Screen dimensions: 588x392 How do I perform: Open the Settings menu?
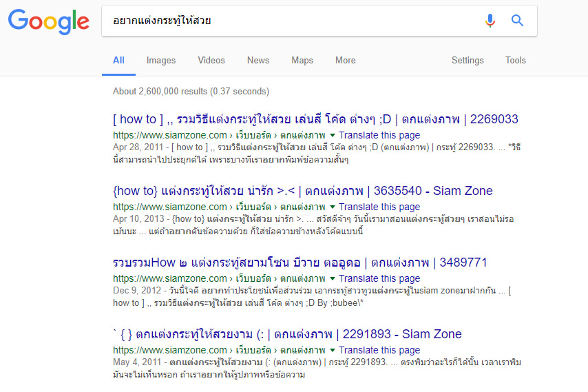click(x=468, y=61)
